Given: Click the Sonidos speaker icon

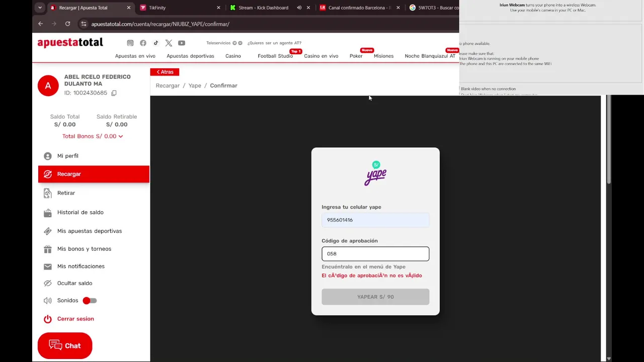Looking at the screenshot, I should 48,301.
